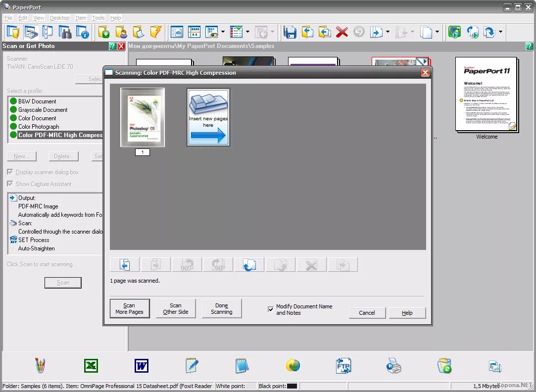536x392 pixels.
Task: Click the rotate pages with play icon
Action: [472, 32]
